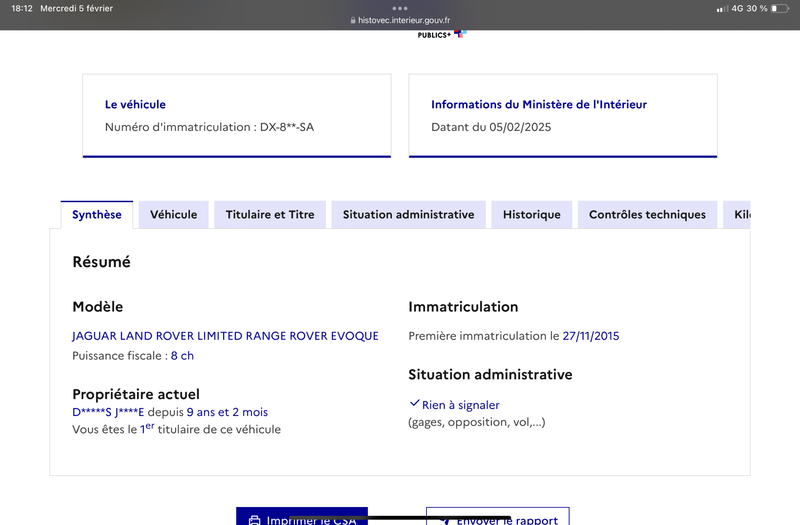
Task: Tap the battery icon in status bar
Action: (780, 8)
